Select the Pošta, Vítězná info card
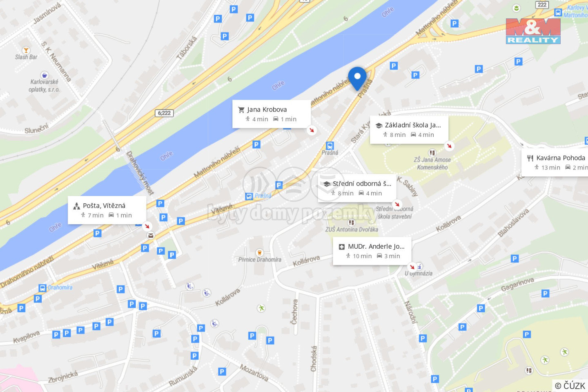This screenshot has width=588, height=392. click(x=107, y=210)
